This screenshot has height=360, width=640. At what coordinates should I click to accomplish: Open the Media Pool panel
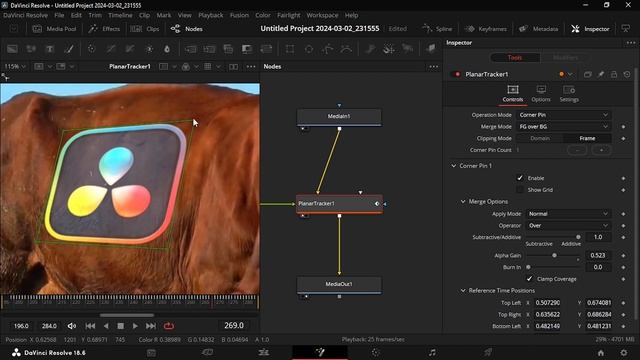pyautogui.click(x=54, y=29)
